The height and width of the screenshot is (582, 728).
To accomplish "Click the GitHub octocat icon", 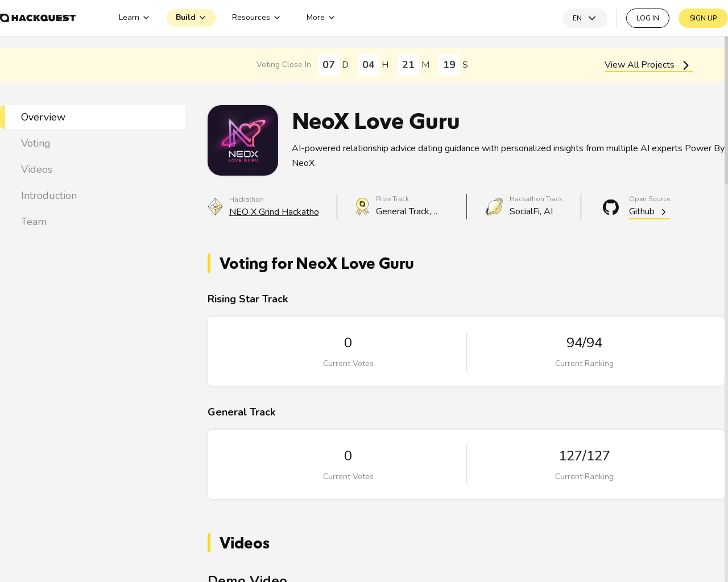I will (x=611, y=207).
